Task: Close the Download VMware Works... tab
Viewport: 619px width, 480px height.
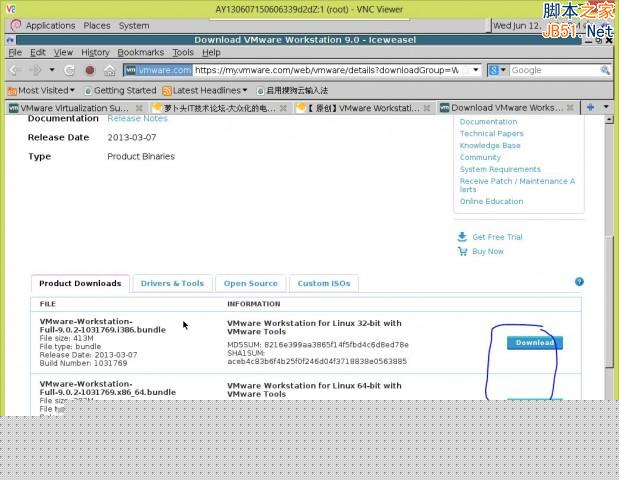Action: (x=570, y=107)
